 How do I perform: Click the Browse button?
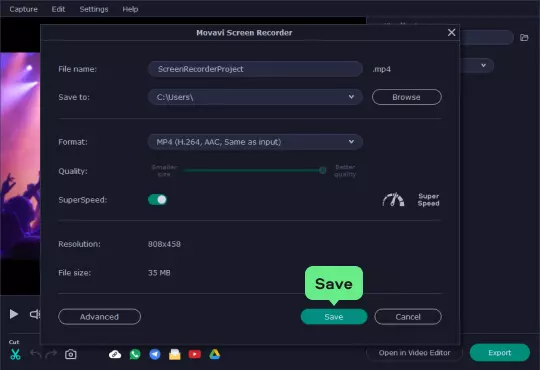tap(406, 97)
